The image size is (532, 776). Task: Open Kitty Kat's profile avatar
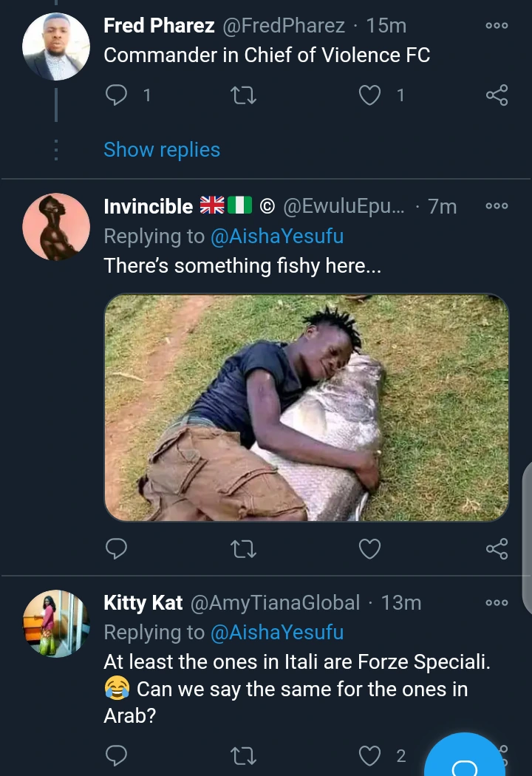56,623
